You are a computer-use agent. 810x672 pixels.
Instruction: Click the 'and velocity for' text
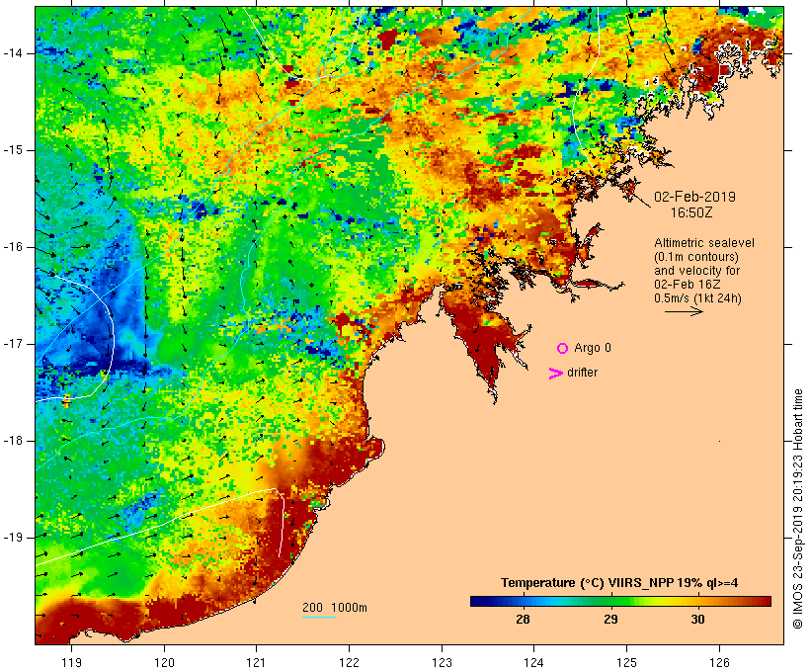point(696,271)
